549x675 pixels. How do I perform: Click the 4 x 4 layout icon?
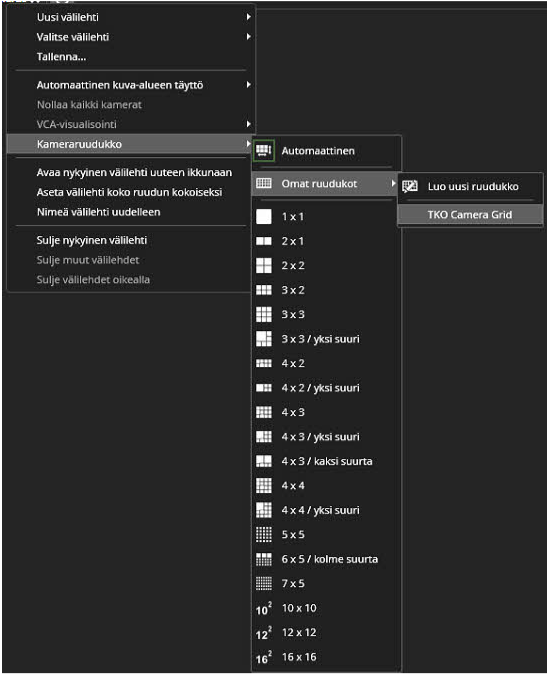point(264,486)
